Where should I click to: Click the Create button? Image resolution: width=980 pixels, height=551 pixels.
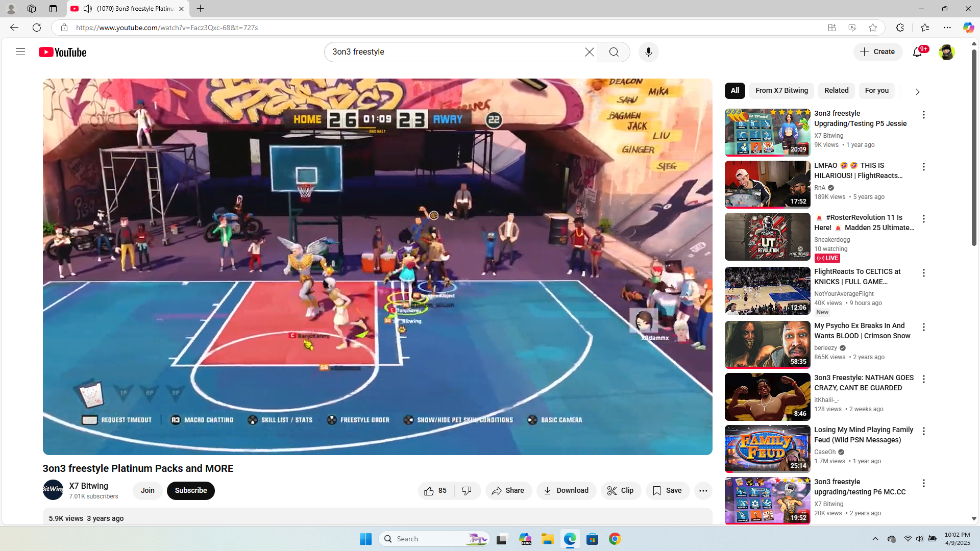[878, 52]
